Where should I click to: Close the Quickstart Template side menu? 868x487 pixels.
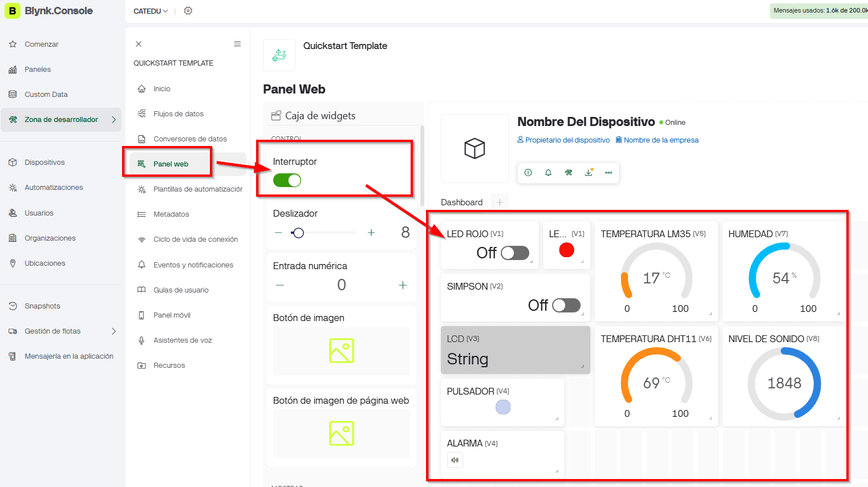click(x=139, y=44)
